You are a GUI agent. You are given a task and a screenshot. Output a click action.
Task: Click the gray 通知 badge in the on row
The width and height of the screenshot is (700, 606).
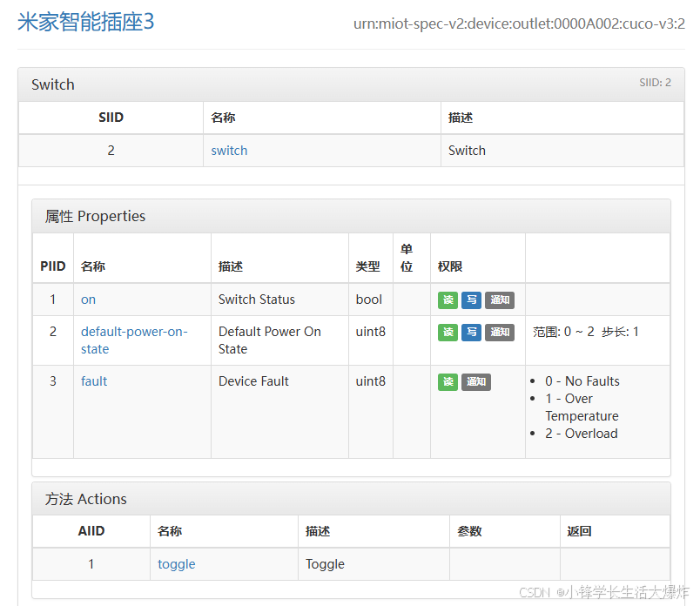(500, 300)
